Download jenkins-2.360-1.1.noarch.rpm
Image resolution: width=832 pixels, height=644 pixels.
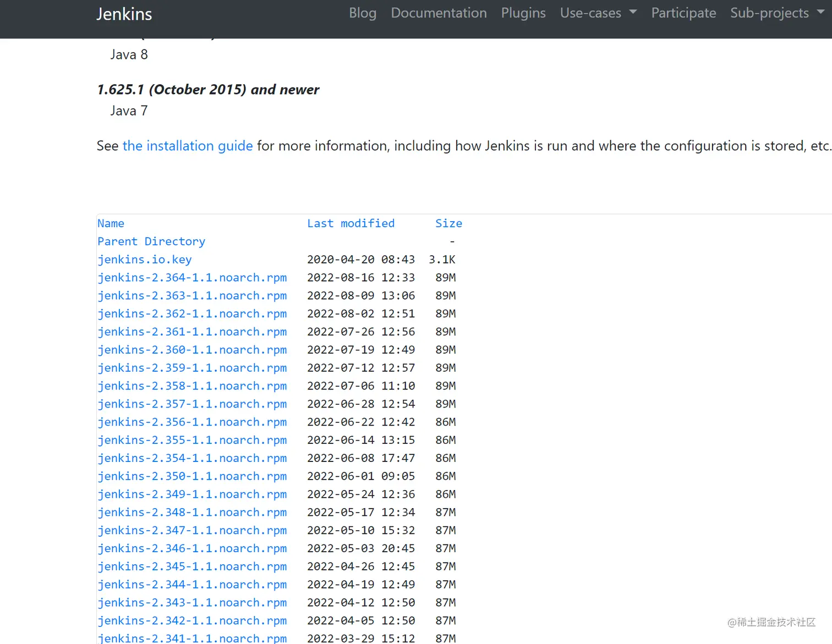[x=192, y=350]
